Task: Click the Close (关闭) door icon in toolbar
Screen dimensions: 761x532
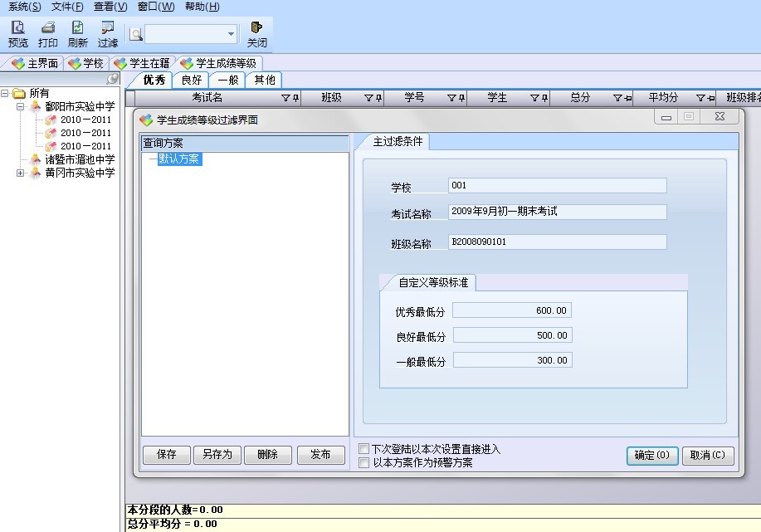Action: pos(256,33)
